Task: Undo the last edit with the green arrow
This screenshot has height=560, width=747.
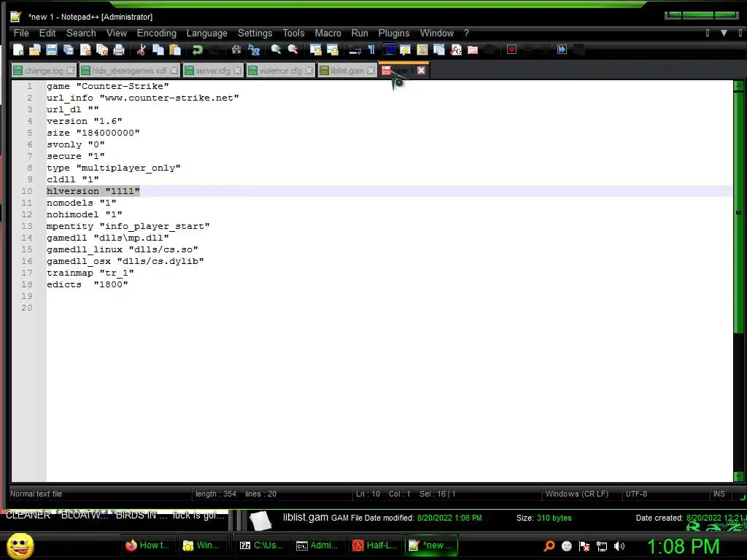Action: click(x=197, y=50)
